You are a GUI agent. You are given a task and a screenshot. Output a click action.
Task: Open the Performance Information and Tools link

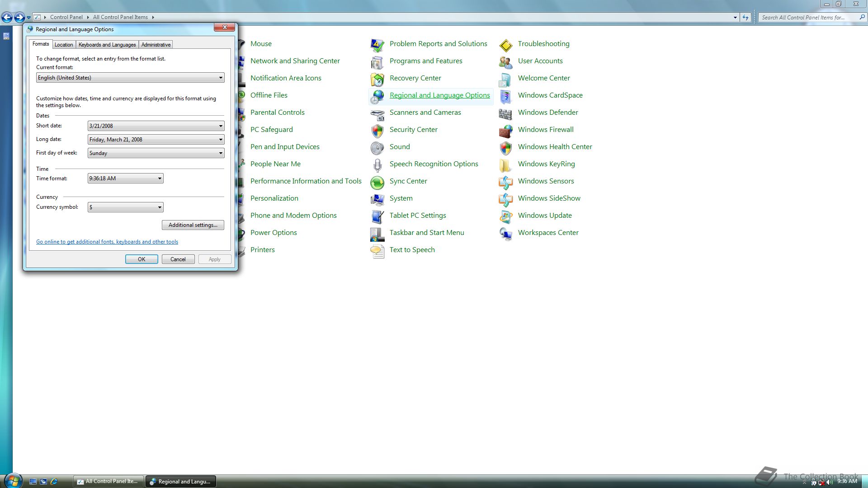(x=306, y=181)
